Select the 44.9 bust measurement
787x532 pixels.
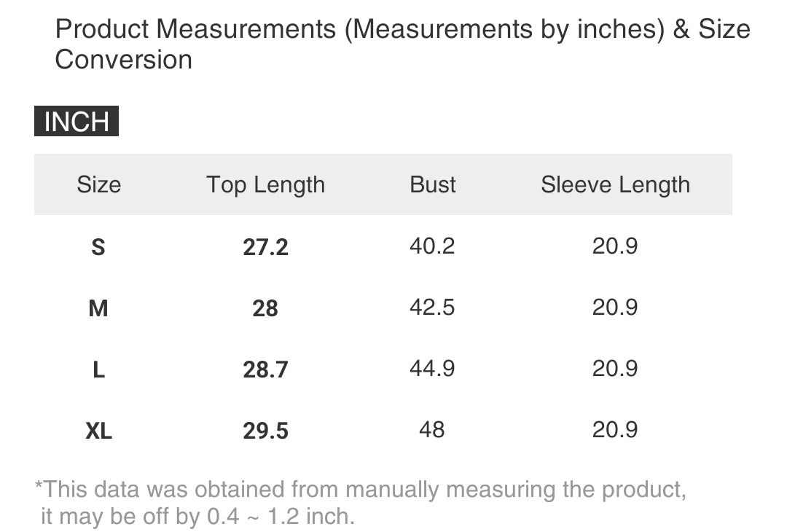click(x=432, y=368)
